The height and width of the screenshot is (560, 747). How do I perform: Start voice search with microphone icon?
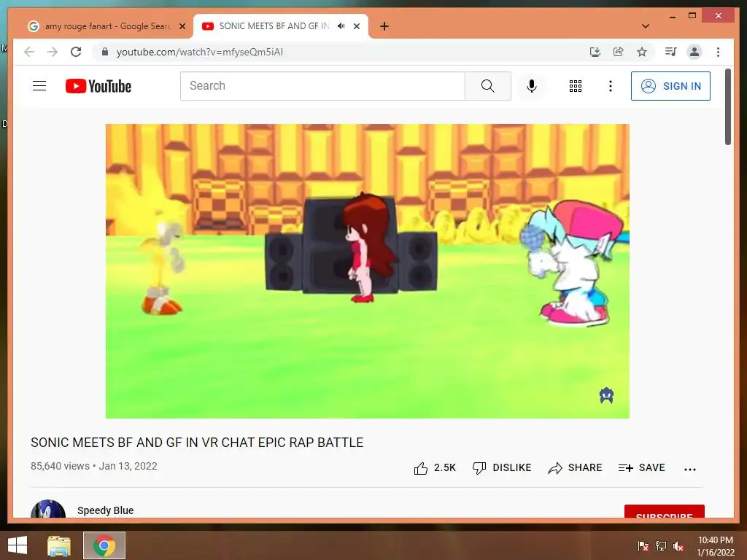click(x=532, y=86)
